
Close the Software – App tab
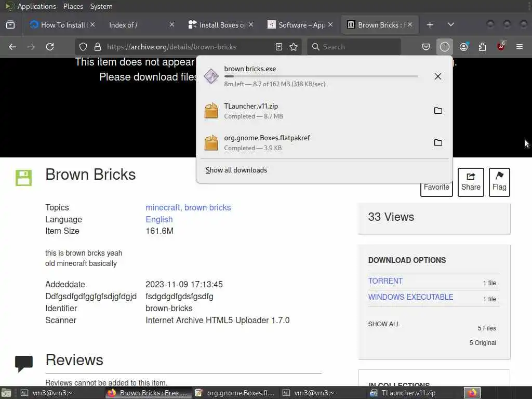330,24
